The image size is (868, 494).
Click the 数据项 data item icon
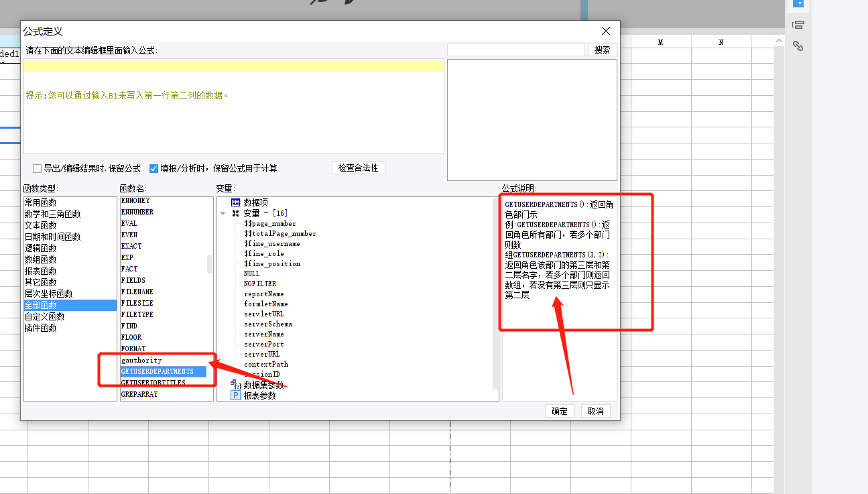pyautogui.click(x=235, y=202)
